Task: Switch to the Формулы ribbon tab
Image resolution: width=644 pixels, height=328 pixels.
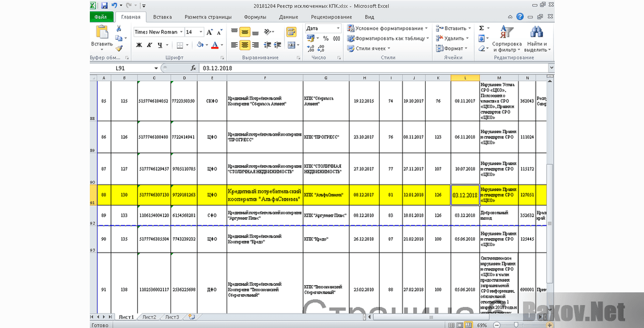Action: click(255, 17)
